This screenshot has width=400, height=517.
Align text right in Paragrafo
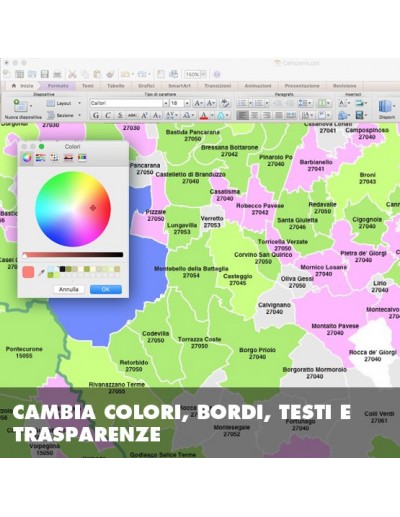267,115
